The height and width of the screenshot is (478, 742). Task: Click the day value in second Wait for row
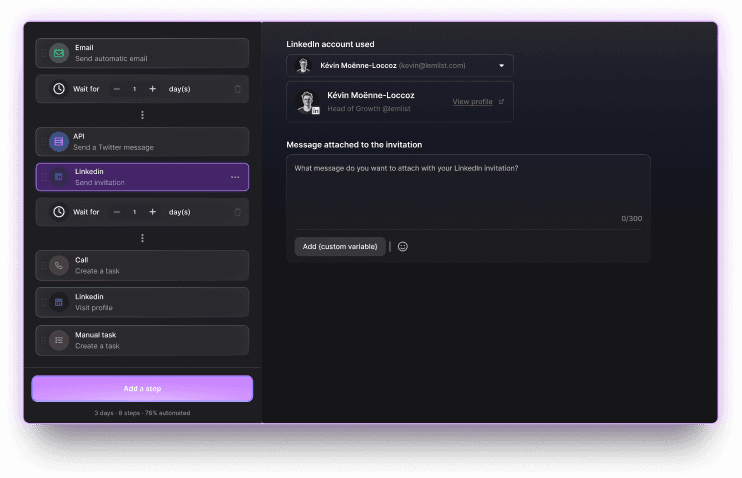(x=134, y=212)
